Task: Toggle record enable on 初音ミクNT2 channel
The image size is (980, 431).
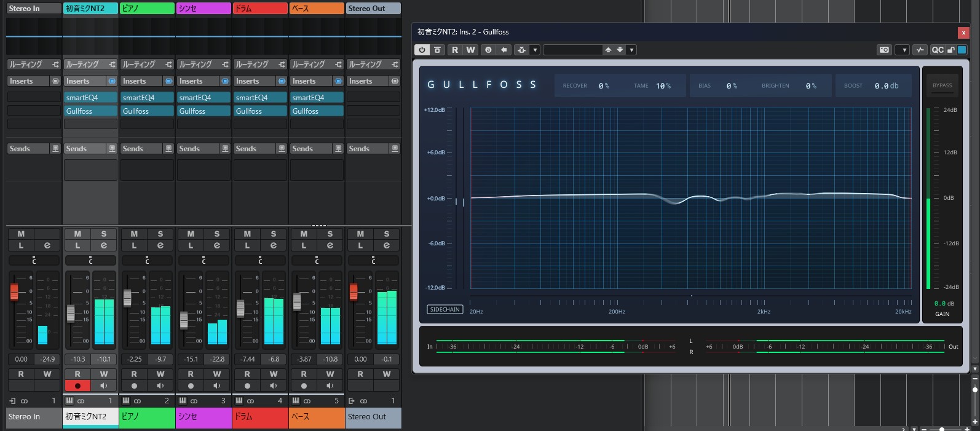Action: tap(77, 386)
